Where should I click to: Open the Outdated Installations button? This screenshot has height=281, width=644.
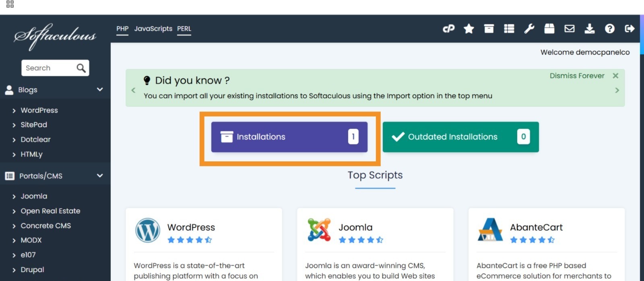pos(460,137)
